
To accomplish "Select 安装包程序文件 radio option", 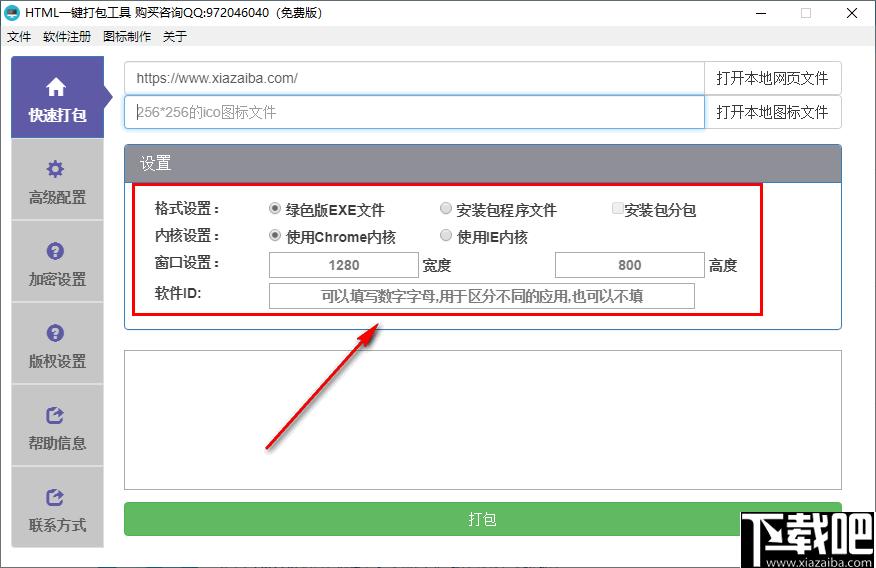I will tap(446, 208).
